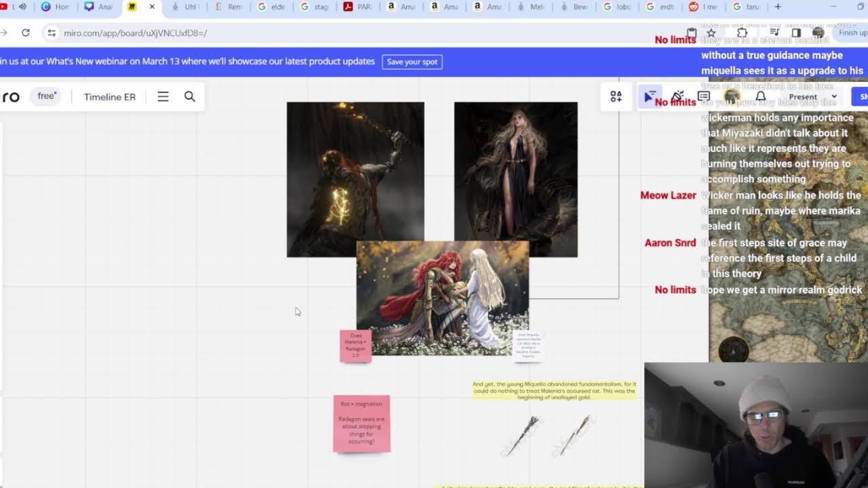Click the share-page icon in address bar

691,33
